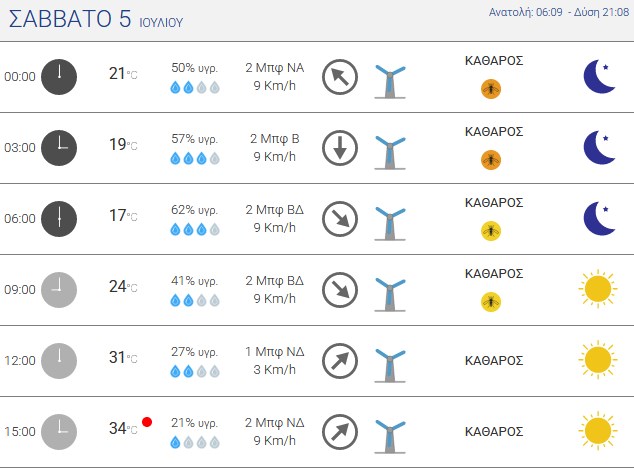Image resolution: width=634 pixels, height=476 pixels.
Task: Click the northeast wind arrow at 15:00
Action: [x=340, y=432]
